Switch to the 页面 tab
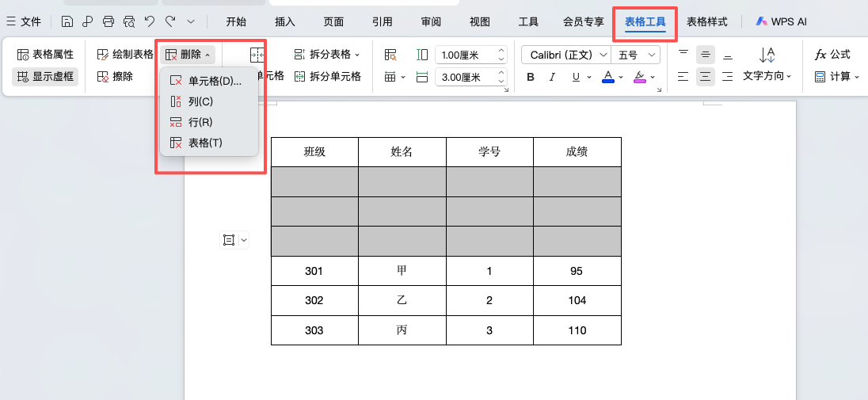868x400 pixels. pos(333,21)
